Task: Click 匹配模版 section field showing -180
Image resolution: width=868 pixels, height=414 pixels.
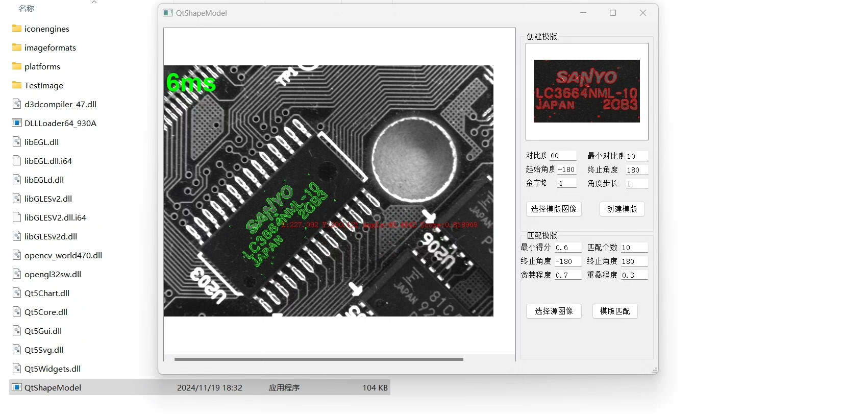Action: pyautogui.click(x=568, y=261)
